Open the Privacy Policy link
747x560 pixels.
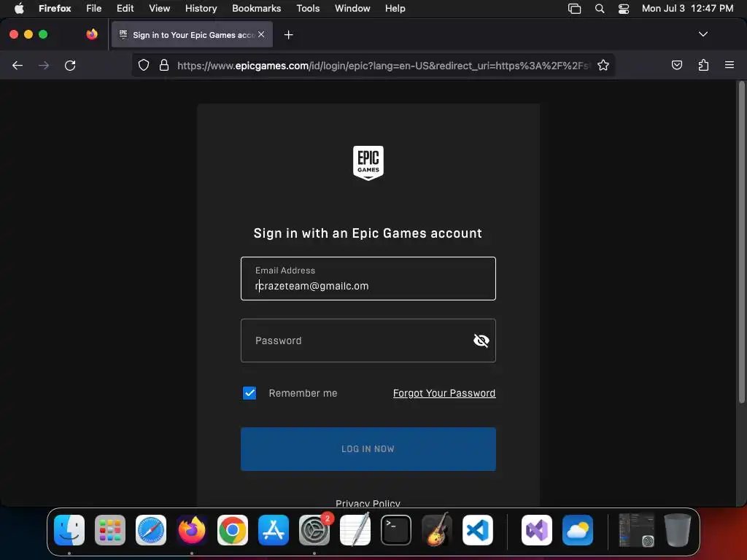368,503
